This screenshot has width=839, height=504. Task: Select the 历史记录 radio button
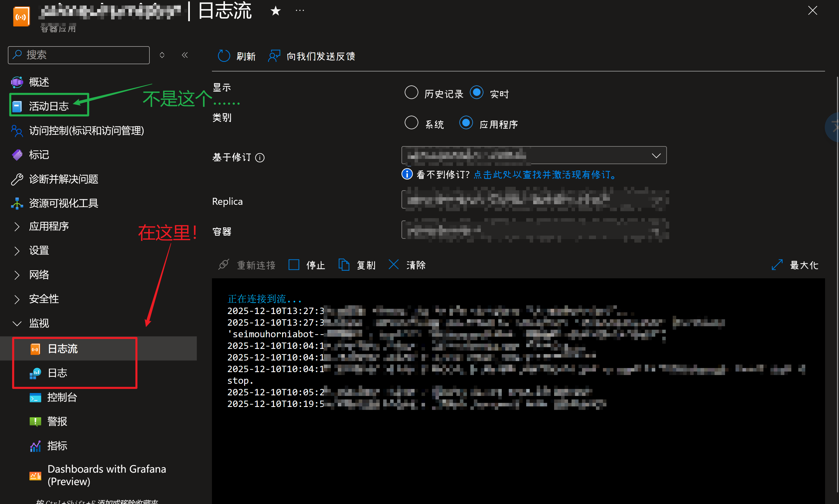[411, 92]
